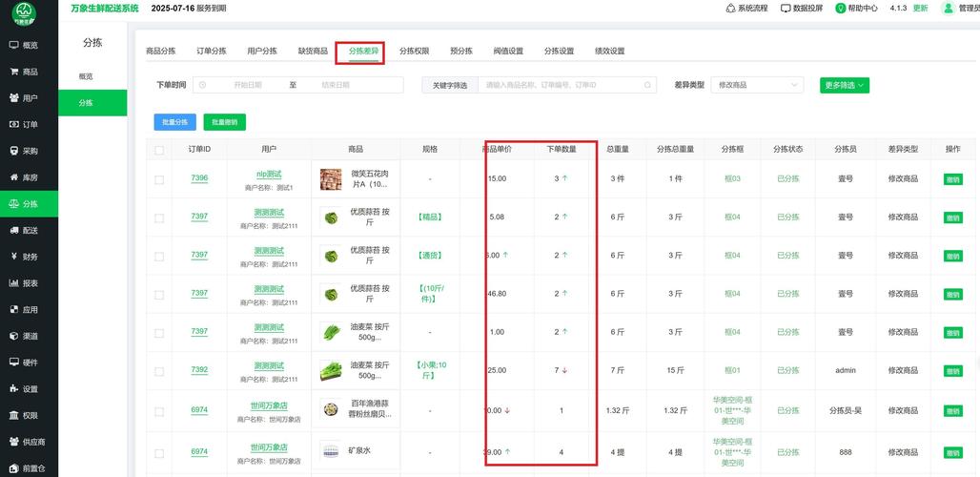Expand the 更多筛选 dropdown button

[x=845, y=86]
